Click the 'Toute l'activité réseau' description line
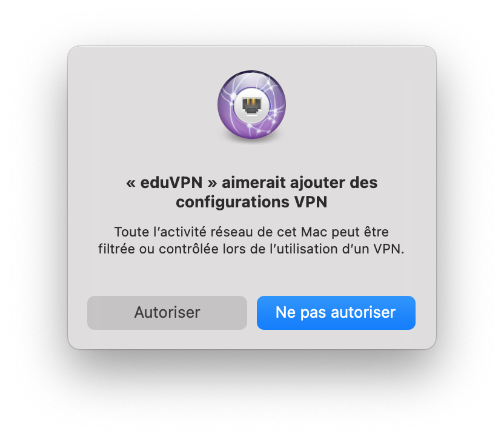This screenshot has width=504, height=439. tap(251, 232)
